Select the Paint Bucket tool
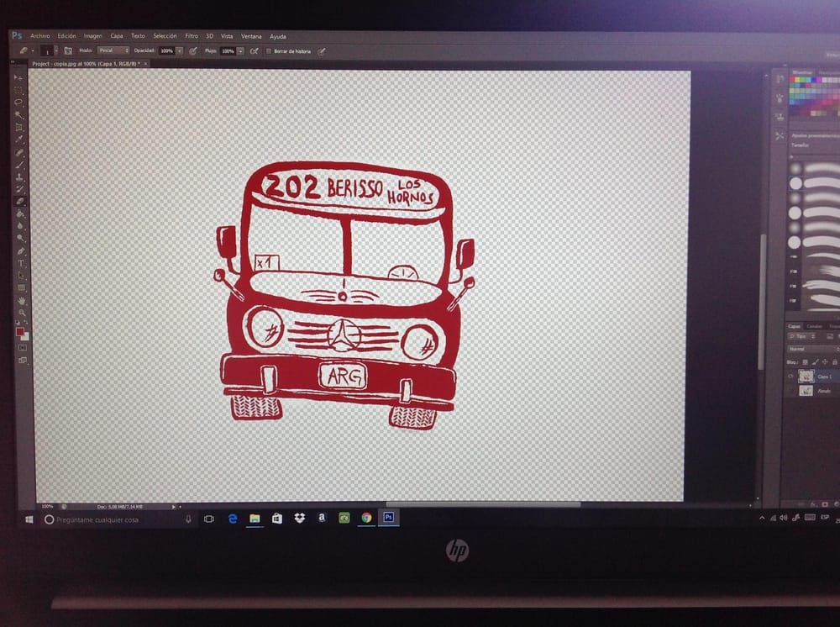 [x=20, y=213]
